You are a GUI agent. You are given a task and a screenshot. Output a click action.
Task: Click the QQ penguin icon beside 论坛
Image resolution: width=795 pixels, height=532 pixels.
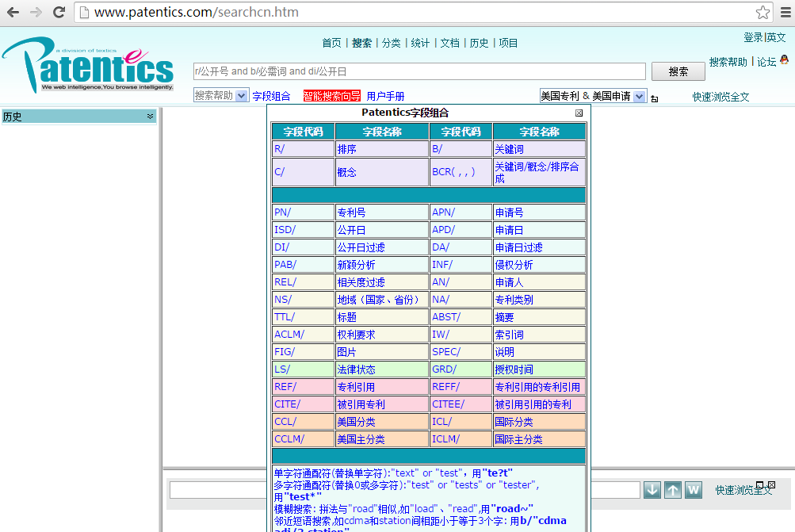click(785, 59)
